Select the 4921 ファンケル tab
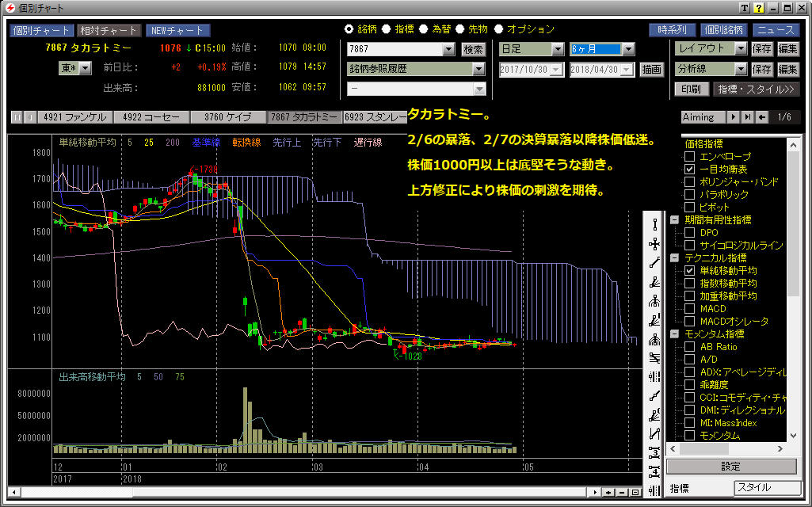The image size is (812, 507). coord(75,117)
